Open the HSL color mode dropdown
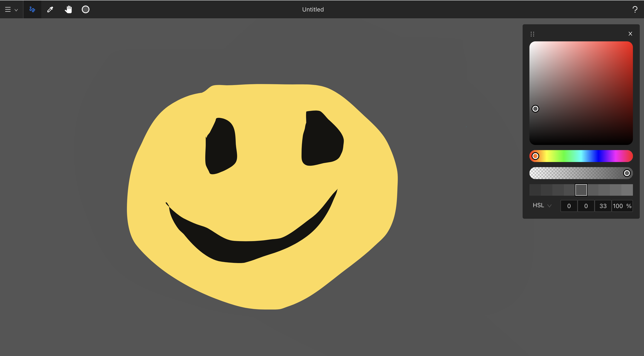 pos(542,206)
